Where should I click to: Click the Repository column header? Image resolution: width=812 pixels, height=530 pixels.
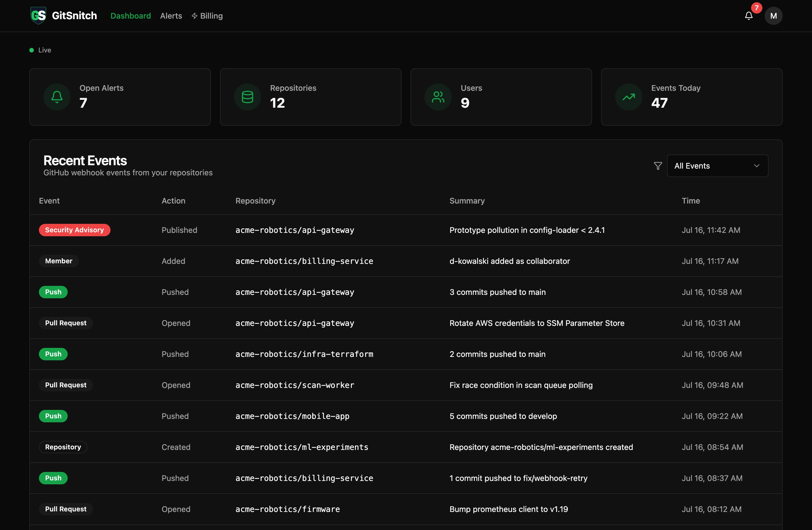coord(255,200)
